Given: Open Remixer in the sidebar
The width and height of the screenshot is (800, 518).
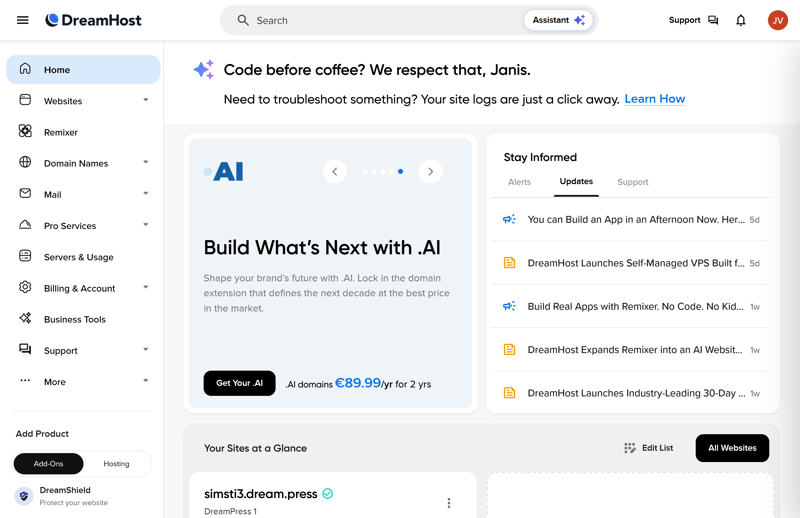Looking at the screenshot, I should [x=83, y=132].
